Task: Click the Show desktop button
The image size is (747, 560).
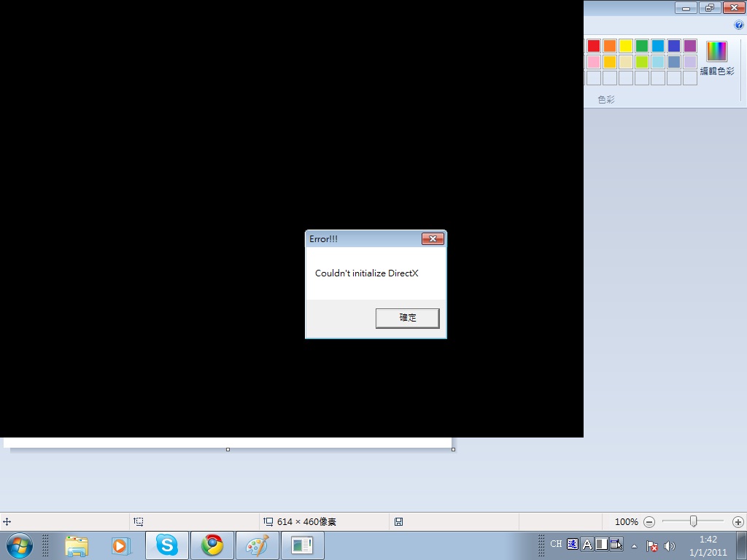Action: pos(741,545)
